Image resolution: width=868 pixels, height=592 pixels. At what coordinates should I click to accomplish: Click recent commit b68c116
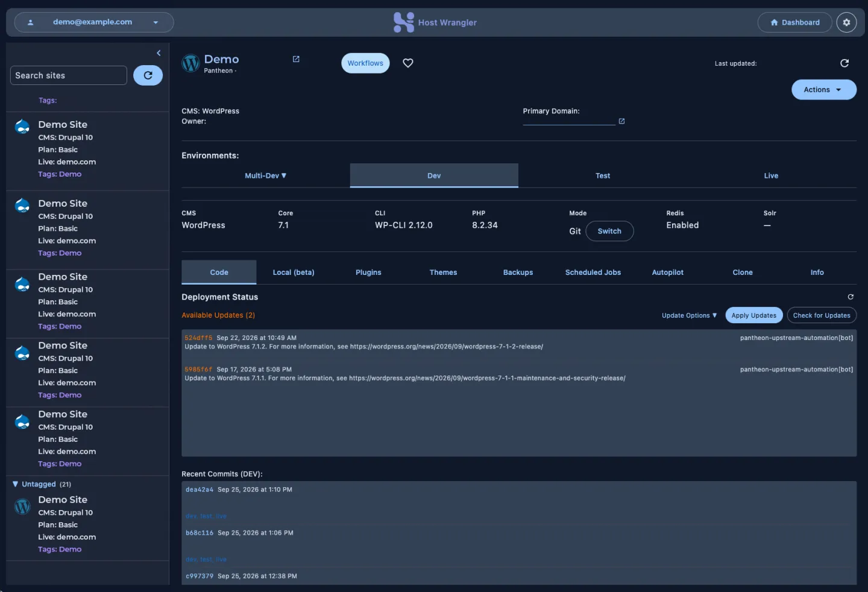coord(200,533)
